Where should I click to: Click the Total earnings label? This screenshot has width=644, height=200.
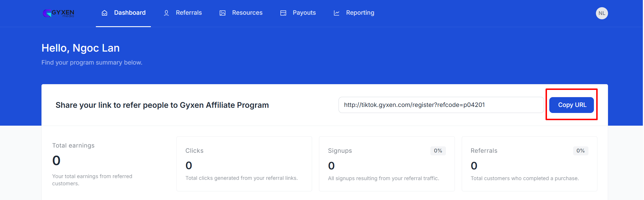(73, 146)
